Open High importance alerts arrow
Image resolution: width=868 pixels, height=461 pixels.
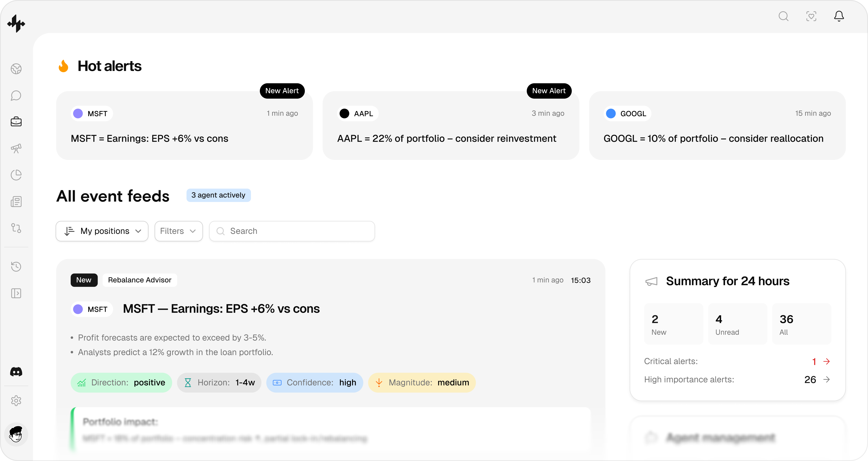(x=826, y=380)
